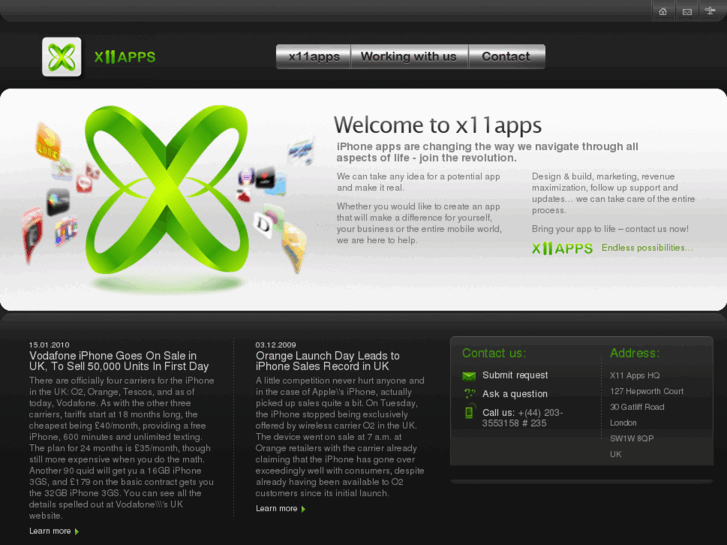Image resolution: width=727 pixels, height=545 pixels.
Task: Click the 03.12.2009 article date
Action: 275,345
